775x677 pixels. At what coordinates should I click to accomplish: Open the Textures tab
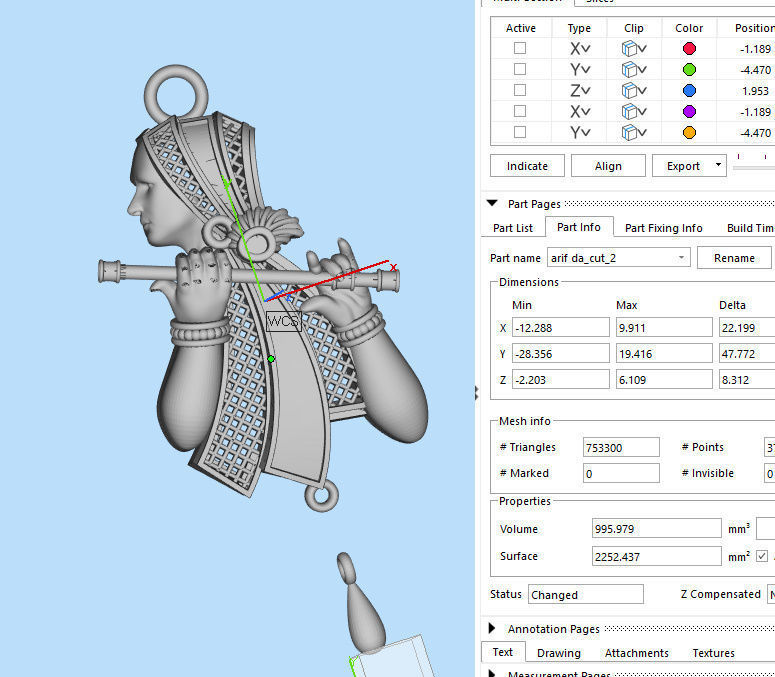pyautogui.click(x=713, y=653)
